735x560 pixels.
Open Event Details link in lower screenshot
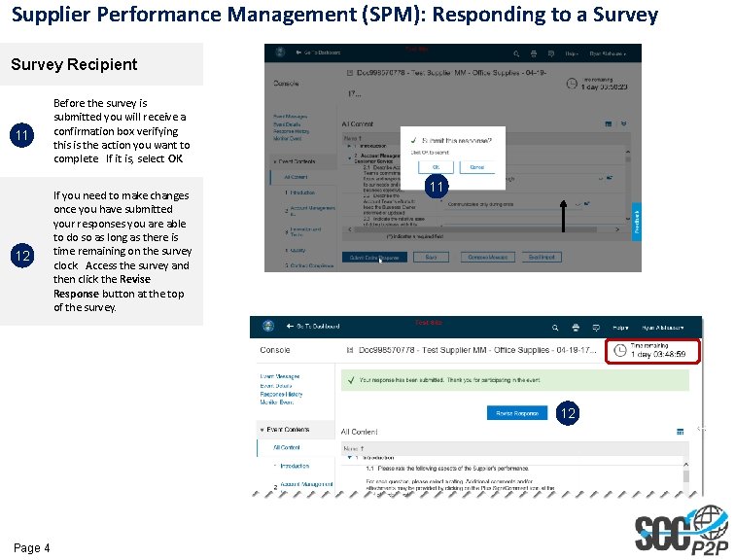[276, 386]
